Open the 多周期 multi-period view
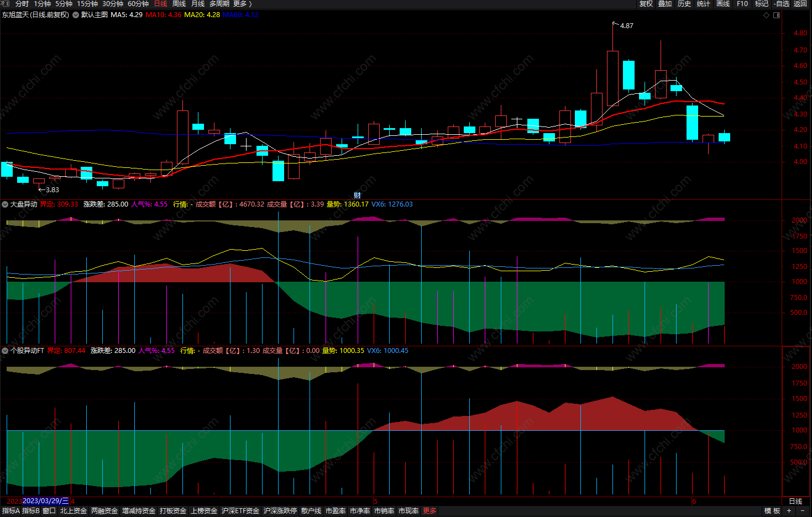This screenshot has height=517, width=812. click(x=219, y=4)
